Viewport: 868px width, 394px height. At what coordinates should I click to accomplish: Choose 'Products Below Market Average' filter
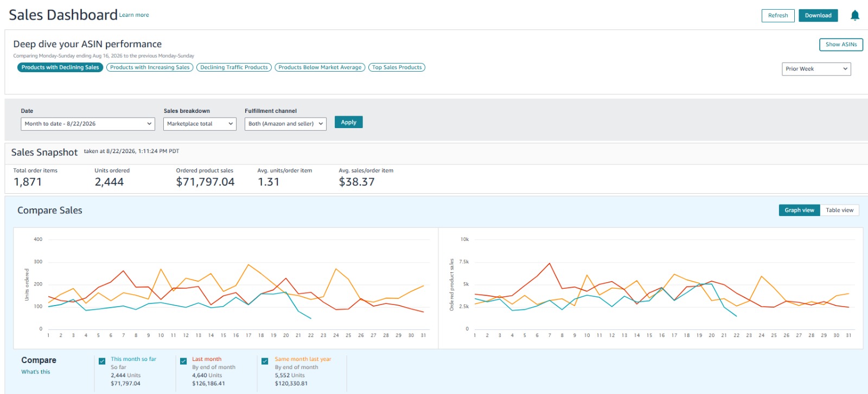[320, 67]
